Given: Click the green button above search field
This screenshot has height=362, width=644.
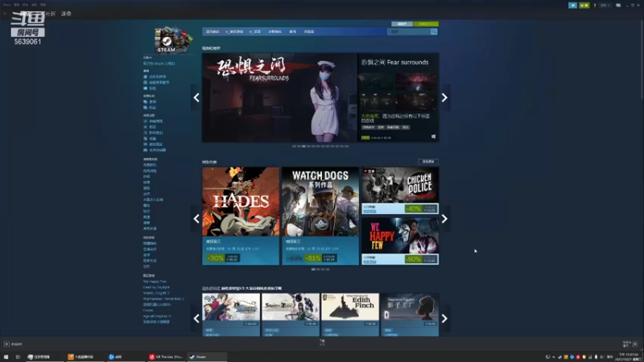Looking at the screenshot, I should (427, 24).
